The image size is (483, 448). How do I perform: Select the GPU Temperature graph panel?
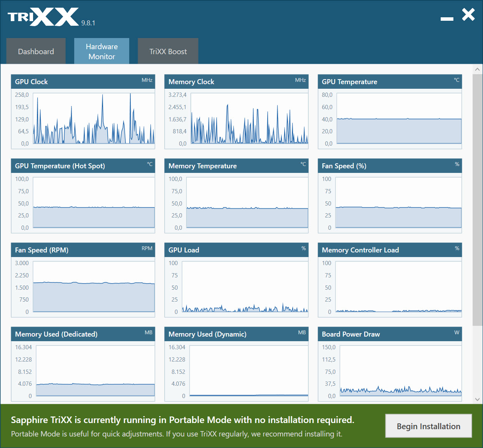[399, 118]
